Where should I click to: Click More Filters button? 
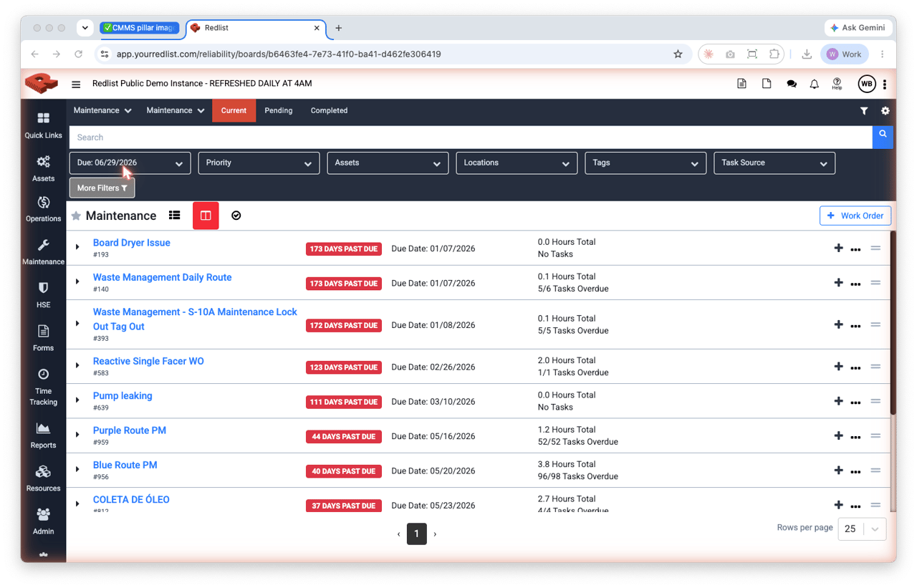pos(102,188)
